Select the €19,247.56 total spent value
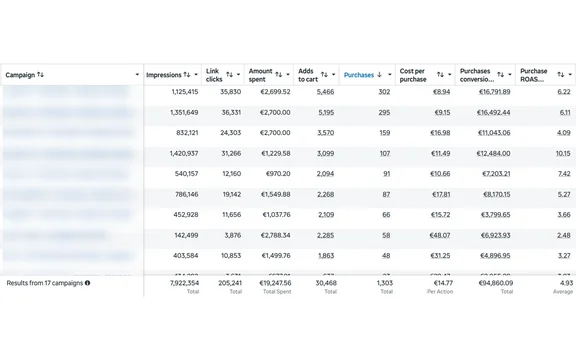Image resolution: width=576 pixels, height=360 pixels. (275, 283)
